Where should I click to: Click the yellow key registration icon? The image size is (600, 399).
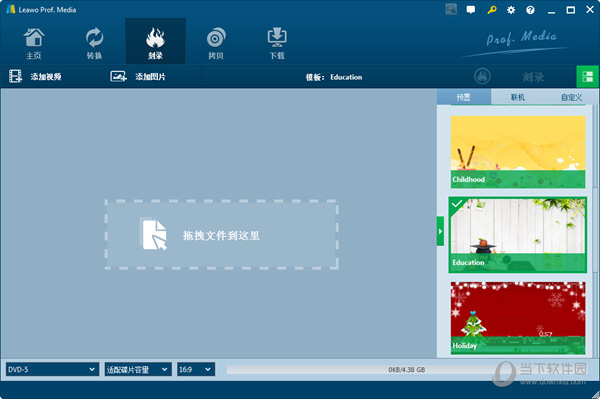click(x=492, y=10)
